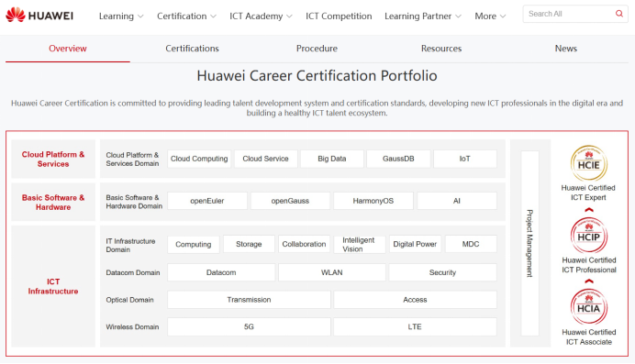Image resolution: width=635 pixels, height=364 pixels.
Task: Switch to the News tab
Action: pyautogui.click(x=566, y=49)
